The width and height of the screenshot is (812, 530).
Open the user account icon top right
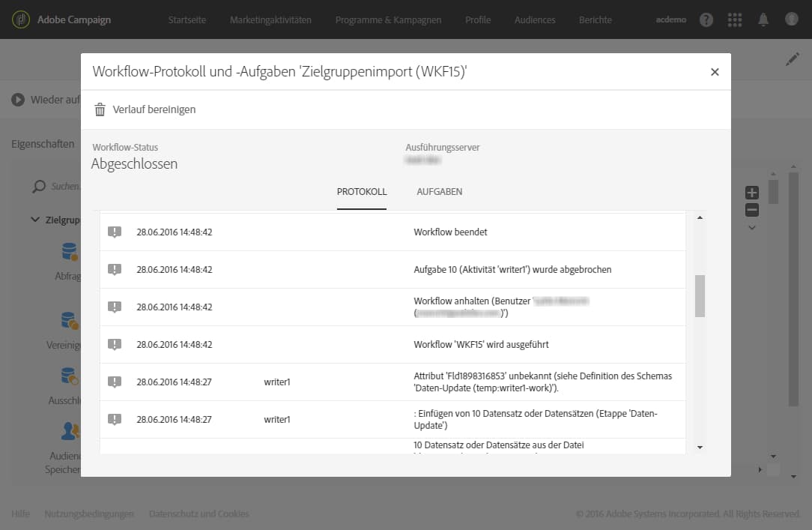792,20
